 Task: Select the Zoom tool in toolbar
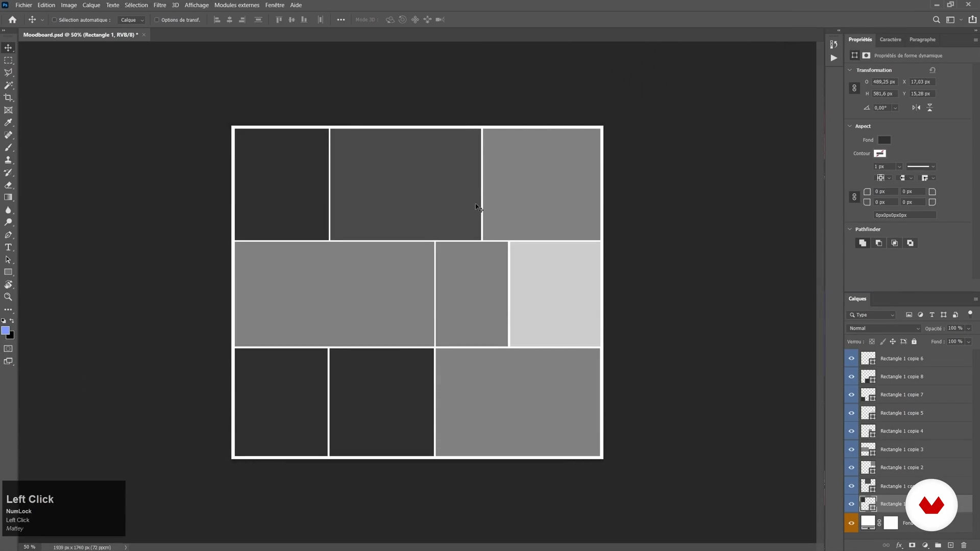(8, 297)
